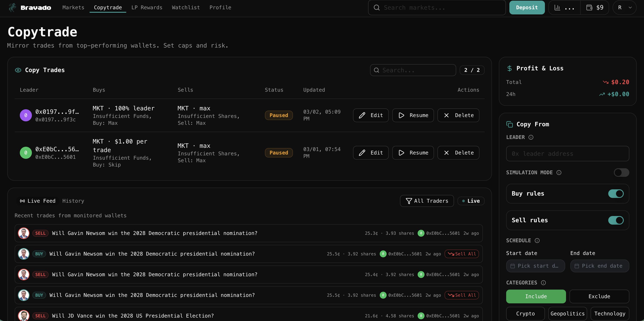Go to the LP Rewards menu item

[147, 8]
